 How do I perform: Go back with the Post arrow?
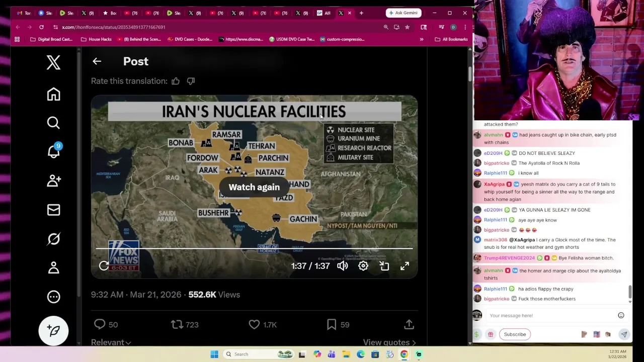click(x=97, y=61)
